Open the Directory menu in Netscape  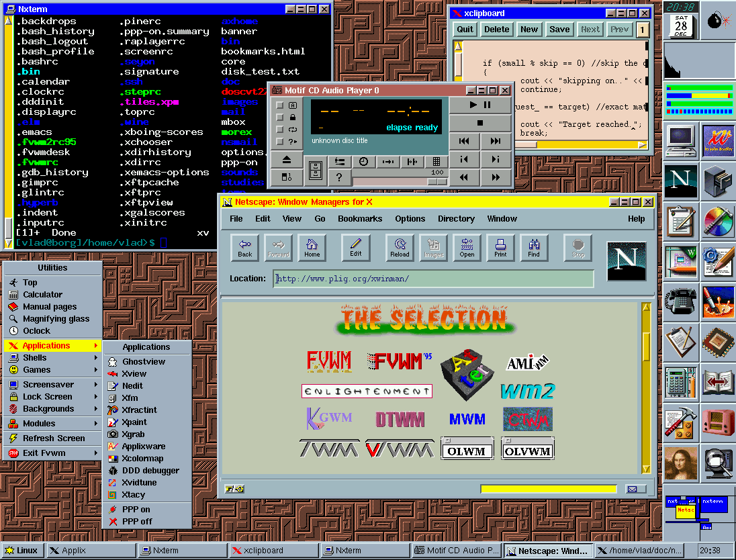(456, 219)
